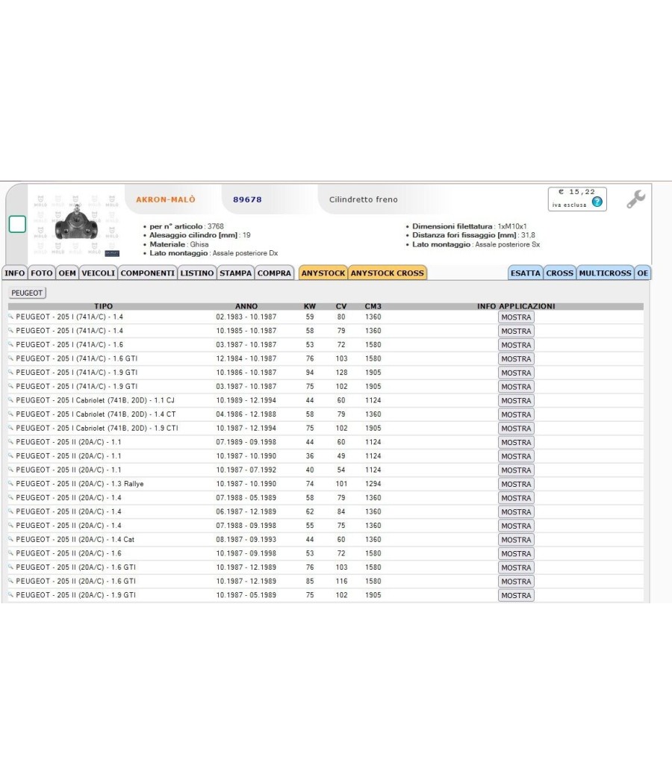Select the OEM tab
Screen dimensions: 672x784
tap(67, 273)
